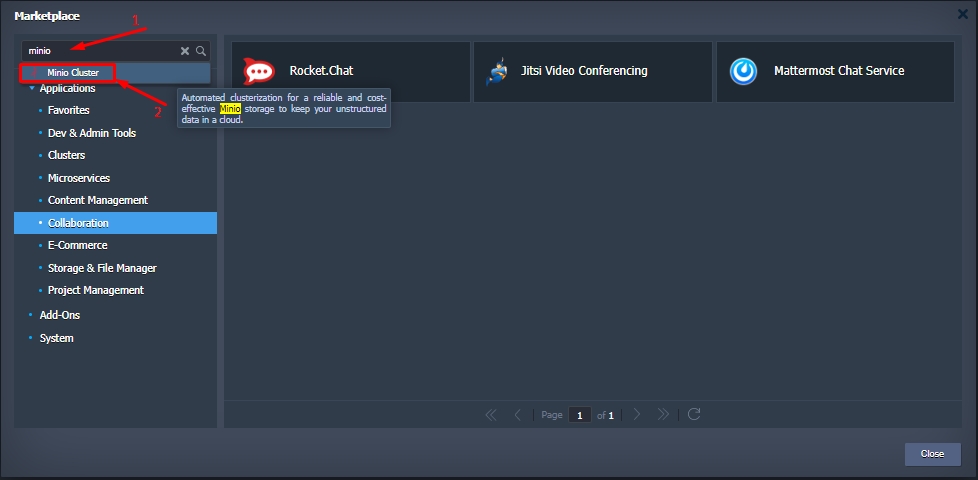Viewport: 978px width, 480px height.
Task: Go to the previous page
Action: click(517, 415)
